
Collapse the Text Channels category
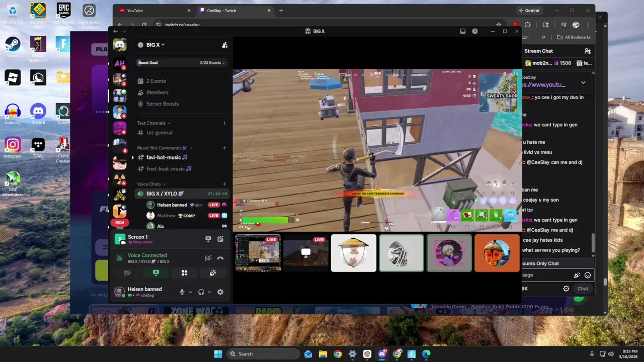[x=153, y=123]
